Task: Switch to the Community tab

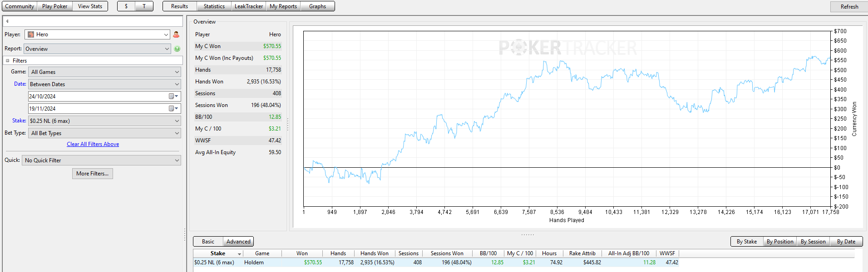Action: [x=20, y=6]
